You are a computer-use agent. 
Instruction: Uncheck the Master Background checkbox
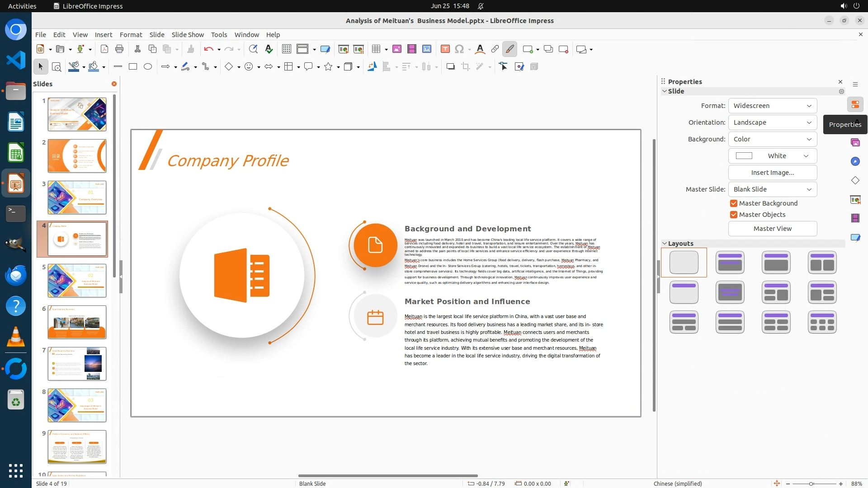734,203
